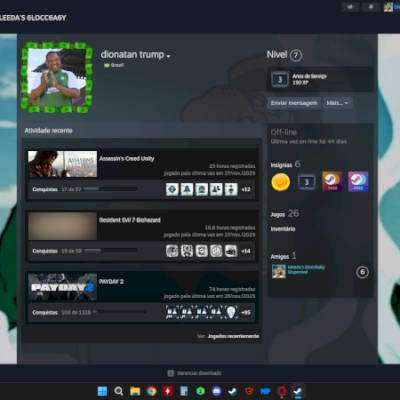Open first PAYDAY 2 achievement icon
The image size is (400, 400).
click(172, 312)
